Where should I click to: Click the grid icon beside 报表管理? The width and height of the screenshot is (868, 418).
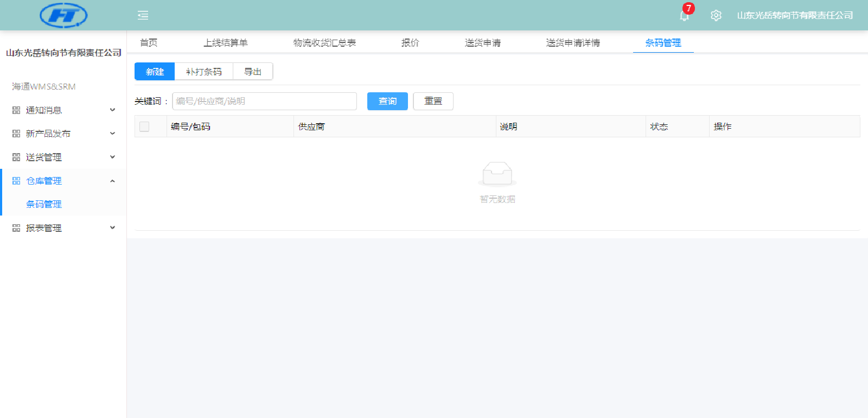[x=16, y=228]
